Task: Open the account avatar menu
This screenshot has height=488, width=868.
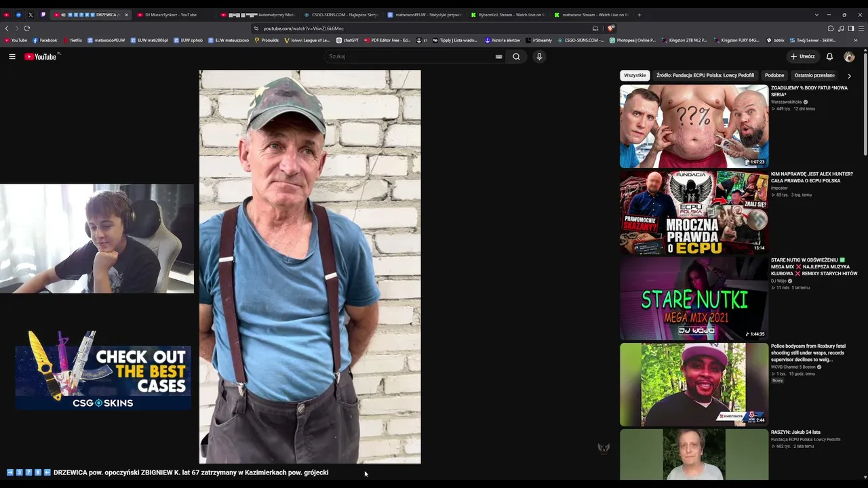Action: click(x=849, y=57)
